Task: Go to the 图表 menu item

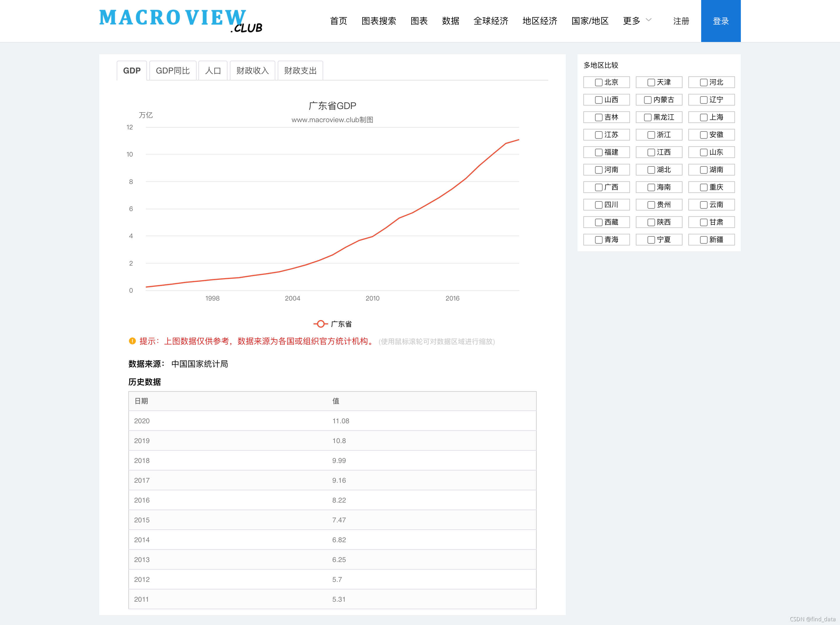Action: 419,21
